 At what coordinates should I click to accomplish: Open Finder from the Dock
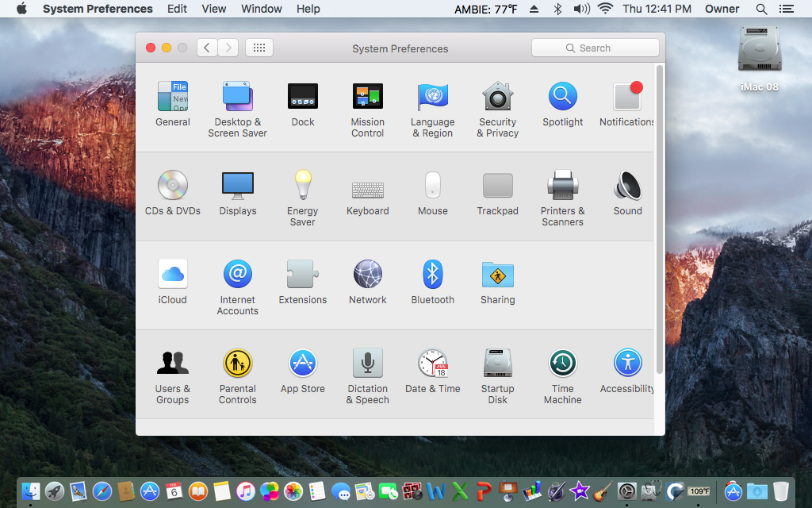coord(31,491)
